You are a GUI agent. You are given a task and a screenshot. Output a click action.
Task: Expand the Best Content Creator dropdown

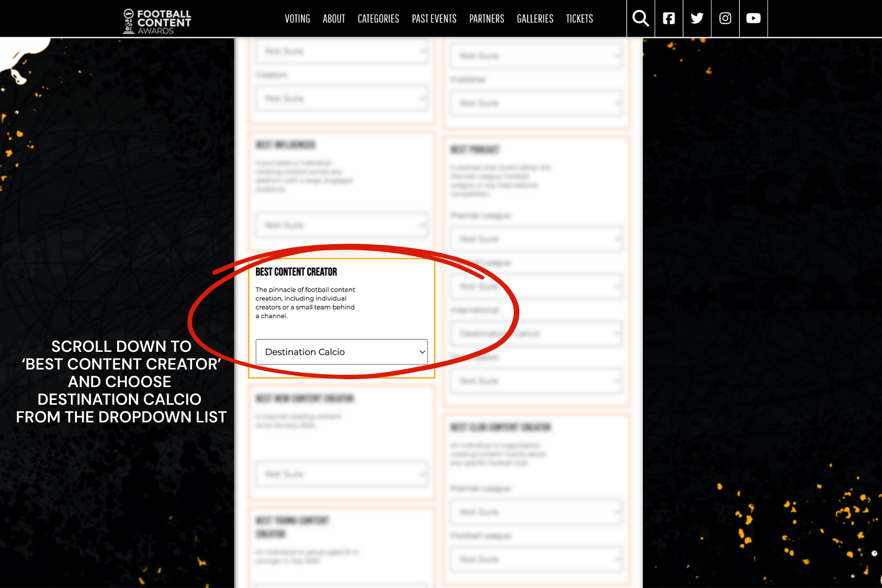click(x=342, y=352)
